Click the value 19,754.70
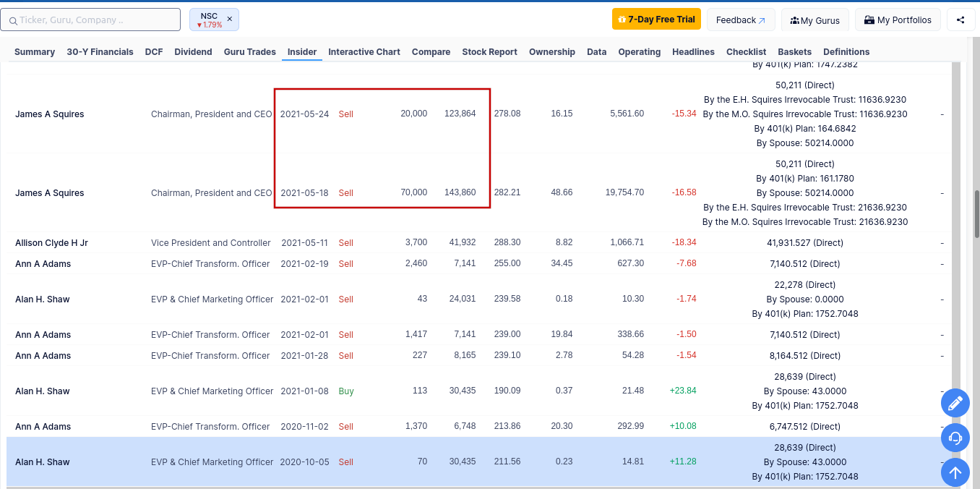 pos(625,193)
